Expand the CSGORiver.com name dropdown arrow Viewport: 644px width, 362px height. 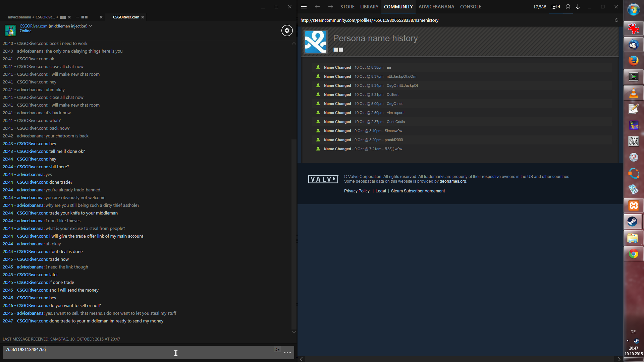91,26
